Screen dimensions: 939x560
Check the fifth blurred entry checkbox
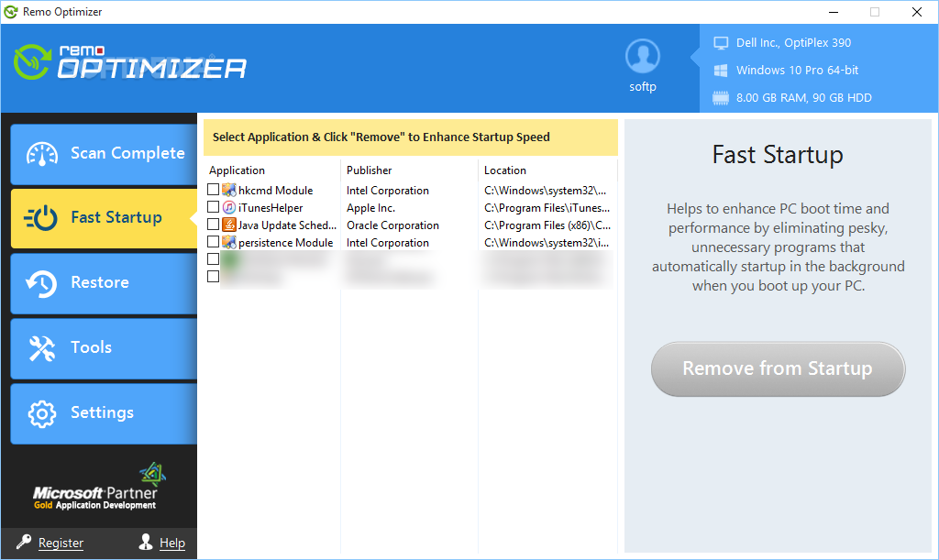(x=213, y=259)
